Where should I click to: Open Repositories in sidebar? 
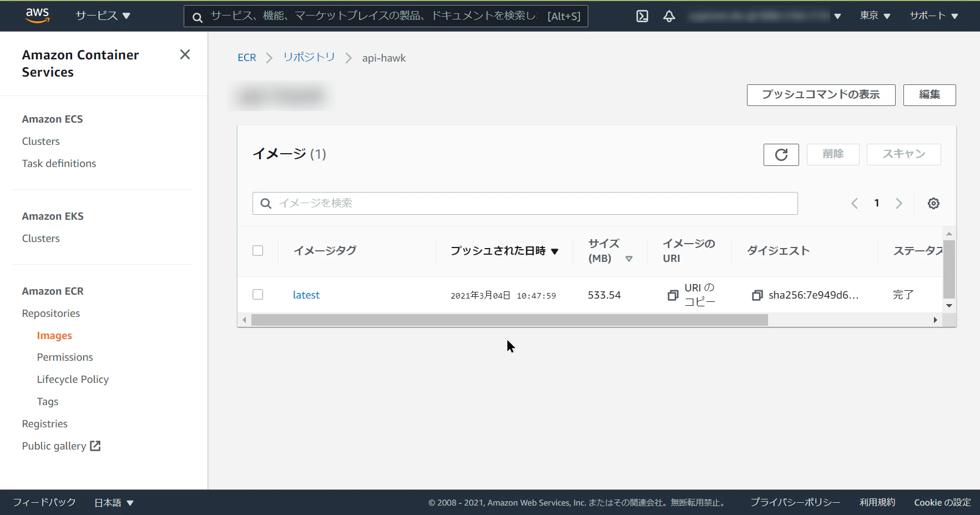pos(51,314)
